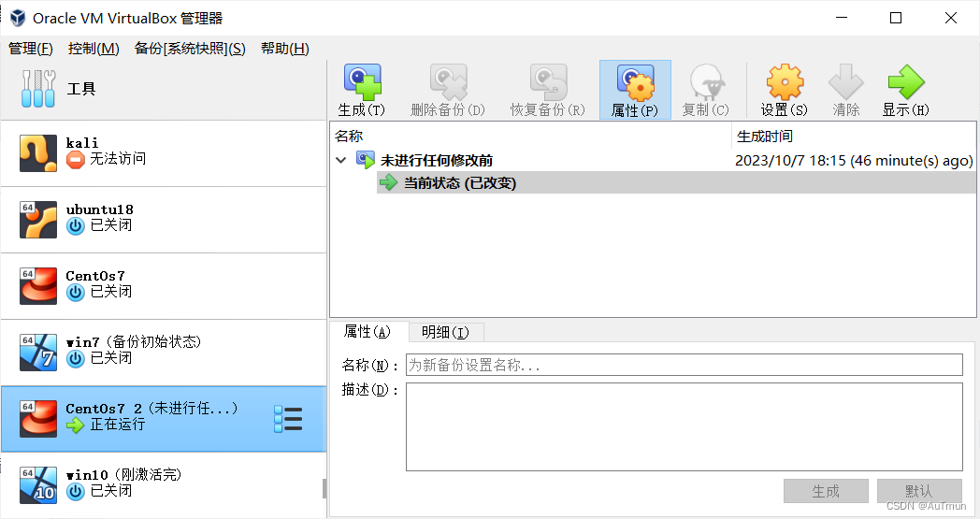The width and height of the screenshot is (980, 519).
Task: Click the 生成 button at bottom
Action: click(826, 491)
